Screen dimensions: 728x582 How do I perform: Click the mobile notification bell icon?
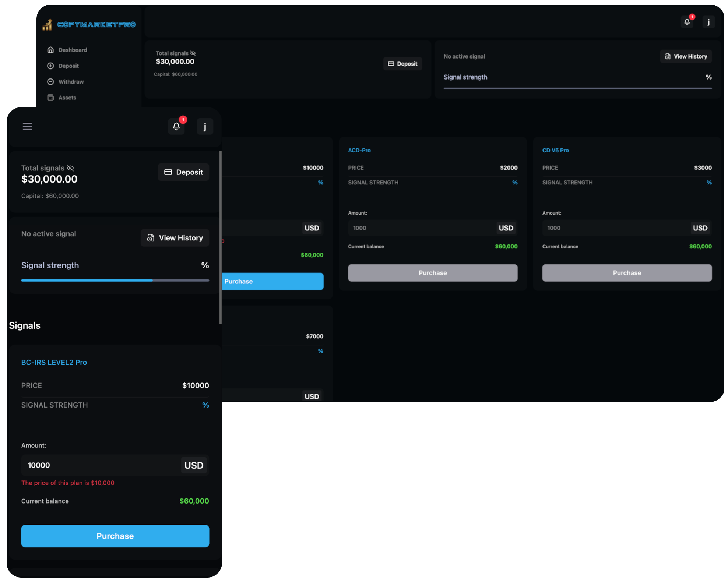point(176,127)
